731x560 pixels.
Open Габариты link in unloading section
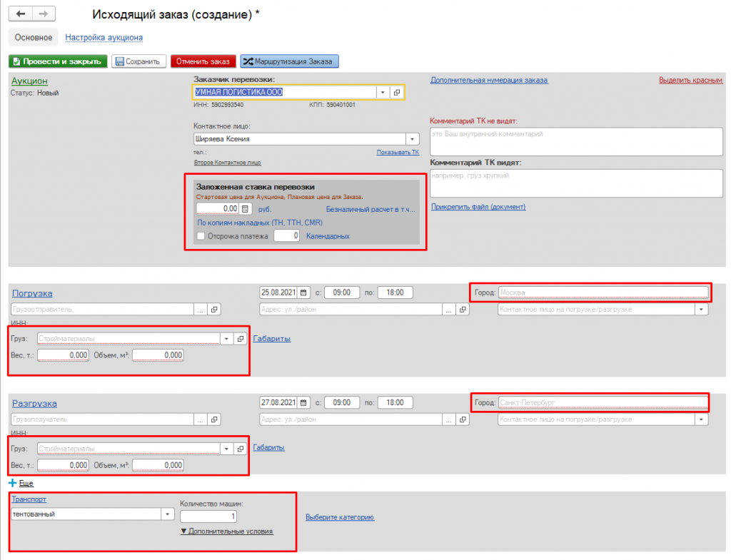coord(269,448)
